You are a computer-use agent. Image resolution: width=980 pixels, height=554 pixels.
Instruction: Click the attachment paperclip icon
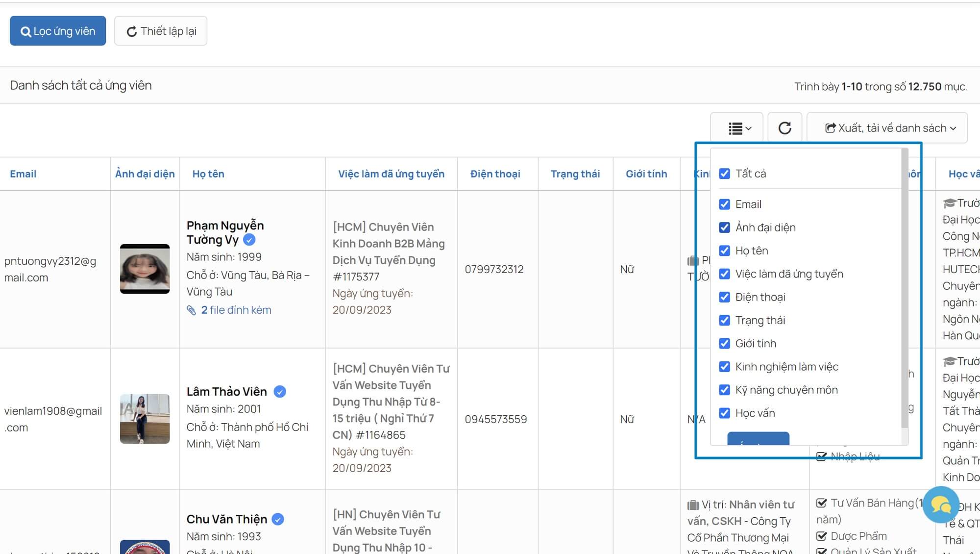pos(192,310)
